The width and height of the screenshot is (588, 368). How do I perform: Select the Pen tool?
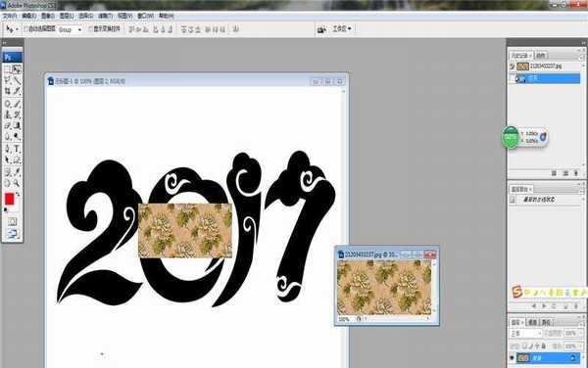(x=8, y=149)
